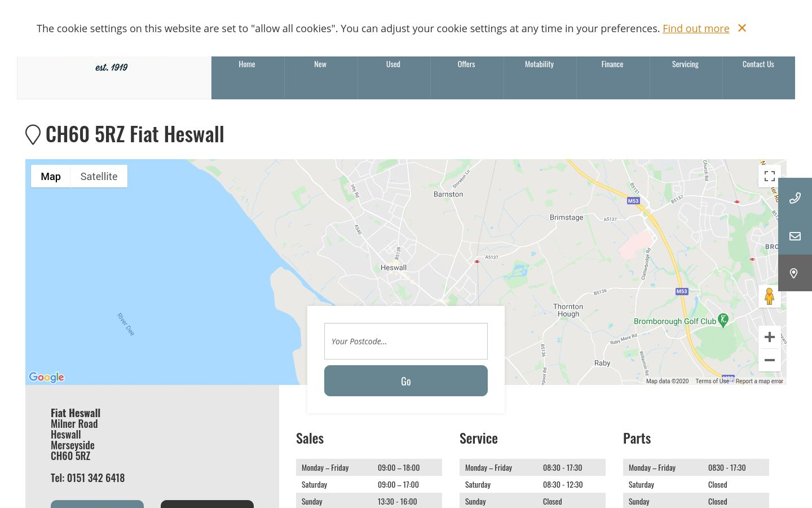812x508 pixels.
Task: Toggle fullscreen map view icon
Action: pyautogui.click(x=770, y=176)
